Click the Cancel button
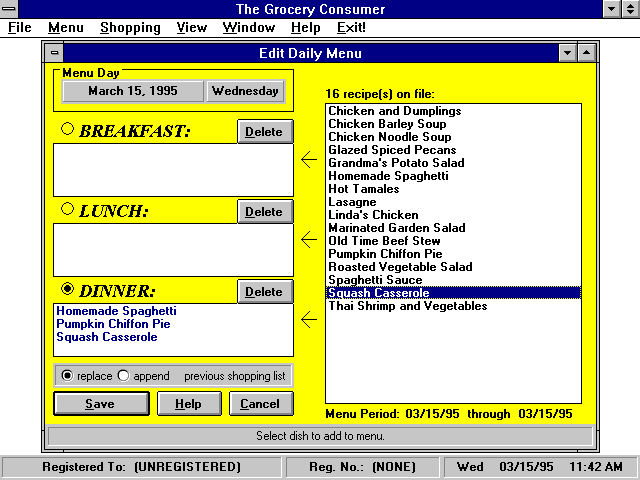640x480 pixels. pyautogui.click(x=261, y=404)
